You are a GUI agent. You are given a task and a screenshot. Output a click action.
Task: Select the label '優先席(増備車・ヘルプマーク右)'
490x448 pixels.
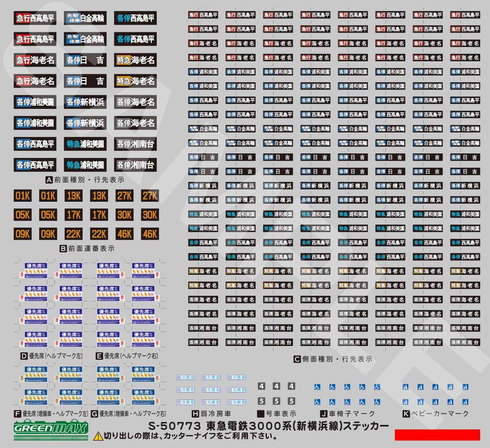[133, 414]
